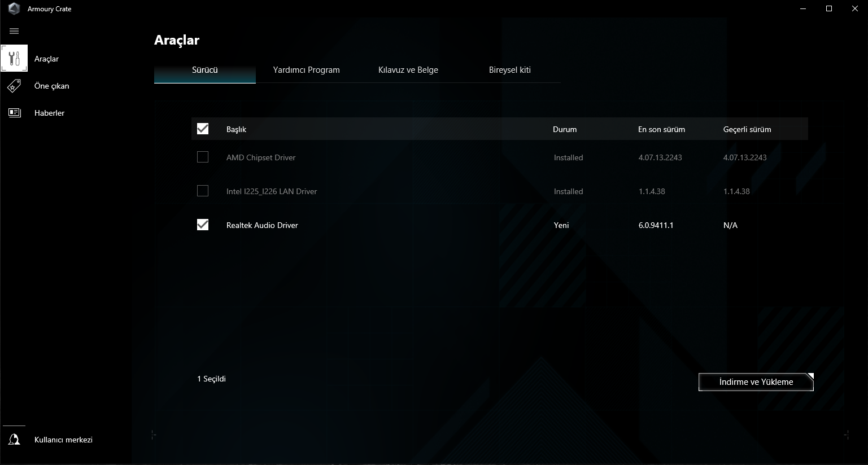Viewport: 868px width, 465px height.
Task: Click the Yeni status of Realtek driver
Action: pos(561,225)
